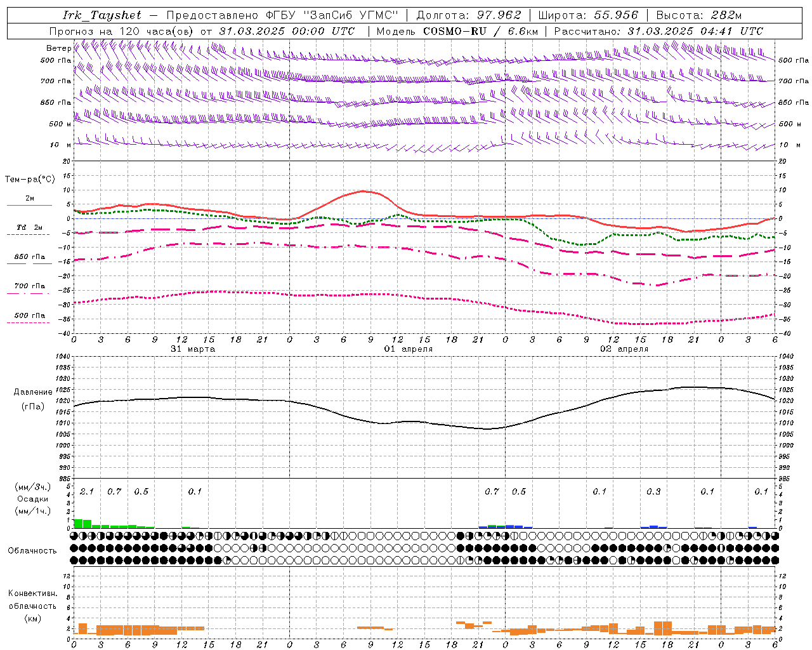Click the '0.3' precipitation amount value
Image resolution: width=812 pixels, height=650 pixels.
click(x=653, y=492)
